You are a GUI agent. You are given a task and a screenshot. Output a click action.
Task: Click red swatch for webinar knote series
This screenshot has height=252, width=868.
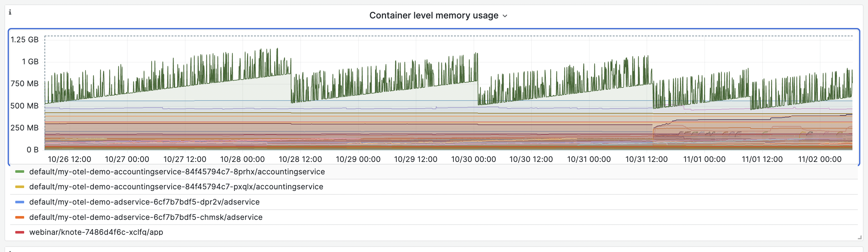coord(20,232)
